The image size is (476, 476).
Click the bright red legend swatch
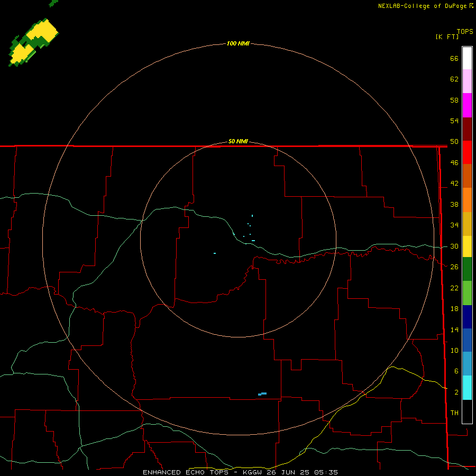(467, 152)
